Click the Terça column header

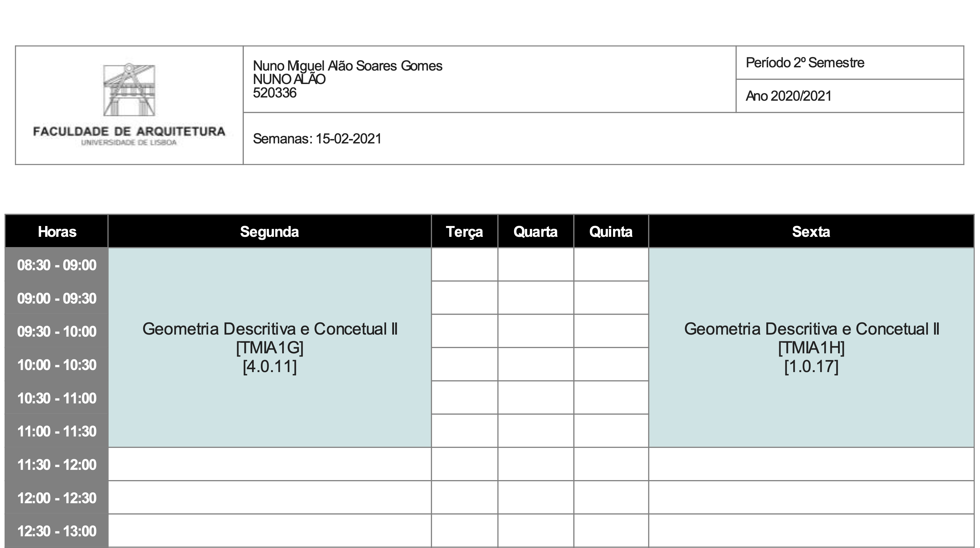[x=464, y=231]
